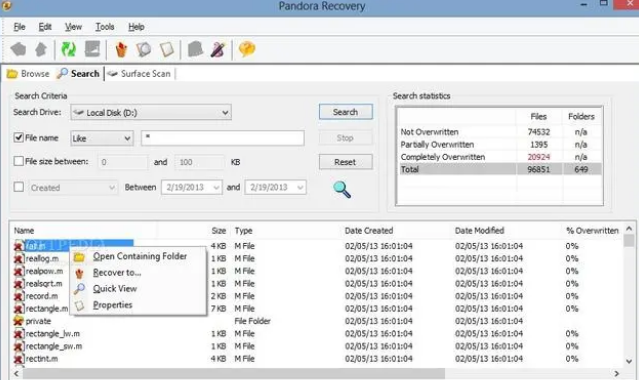Click the back pentagon navigation toolbar icon
The image size is (639, 380).
tap(18, 49)
